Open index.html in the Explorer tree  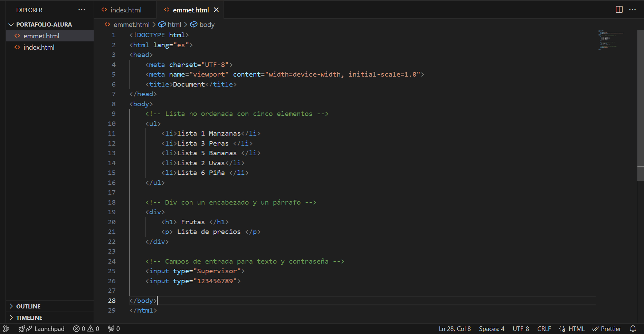coord(50,47)
